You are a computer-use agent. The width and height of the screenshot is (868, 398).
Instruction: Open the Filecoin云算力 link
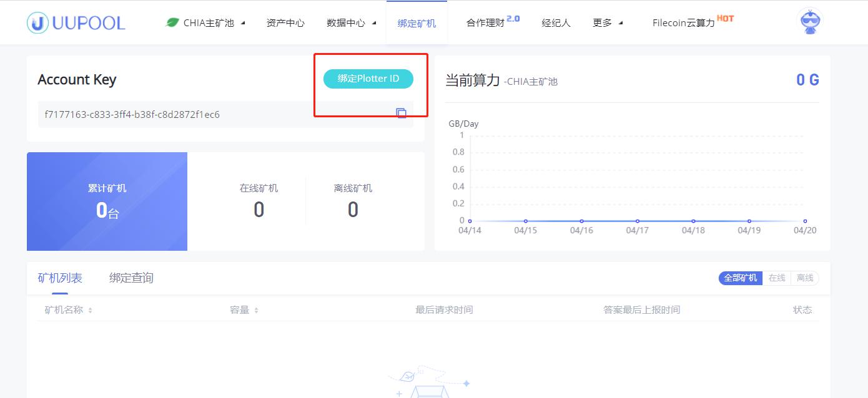coord(684,23)
